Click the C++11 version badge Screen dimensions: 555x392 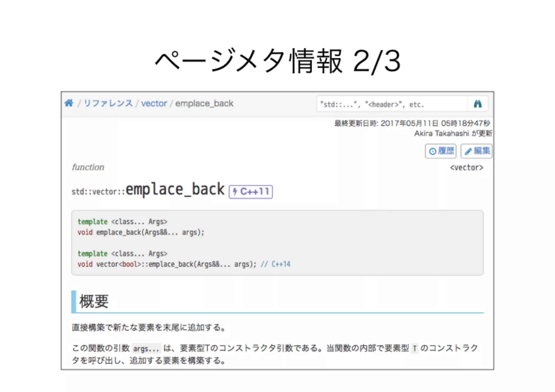[x=251, y=192]
